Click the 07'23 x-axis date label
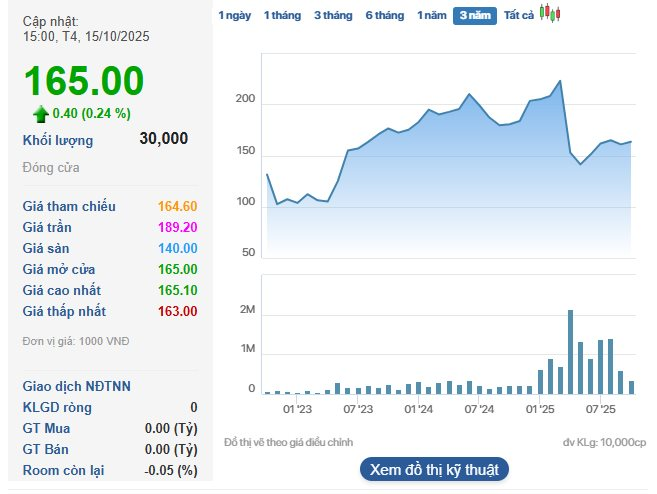This screenshot has height=494, width=657. point(358,409)
